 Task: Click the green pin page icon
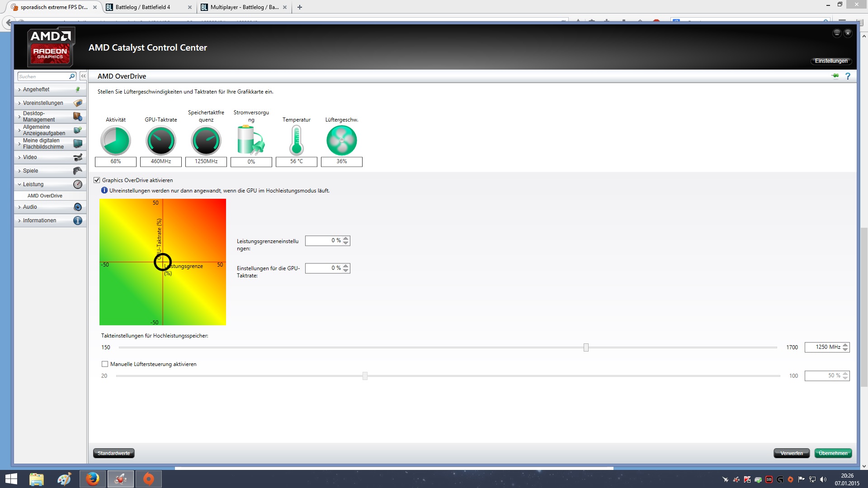click(x=835, y=76)
